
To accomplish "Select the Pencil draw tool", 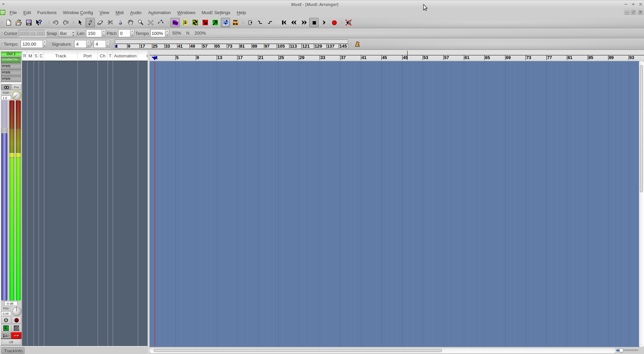I will (90, 22).
